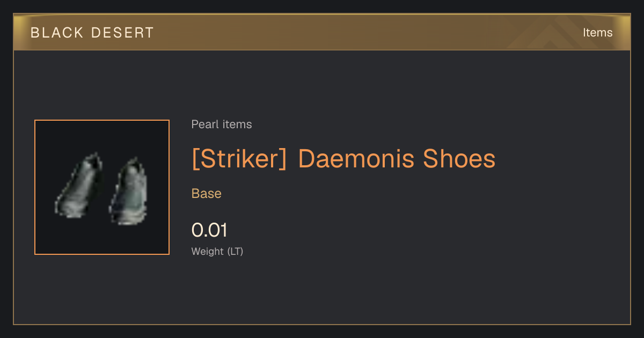Click the Weight (LT) label
Viewport: 644px width, 338px height.
click(x=217, y=251)
